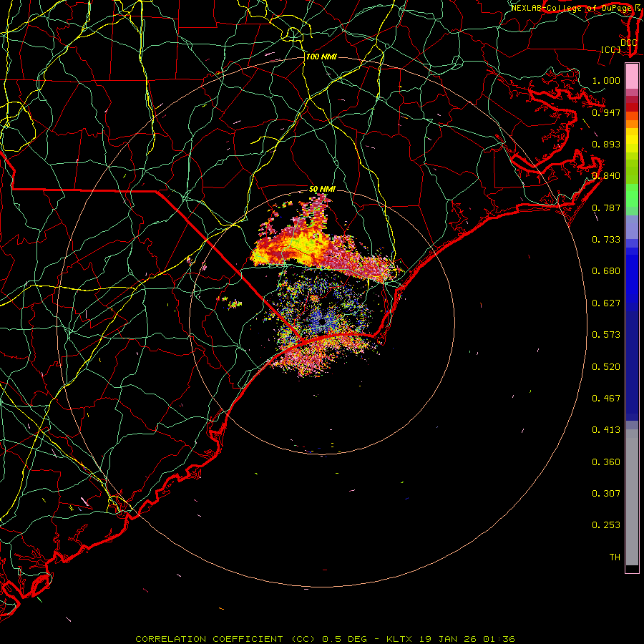
Task: Click the TH threshold label on the scale
Action: click(x=615, y=557)
